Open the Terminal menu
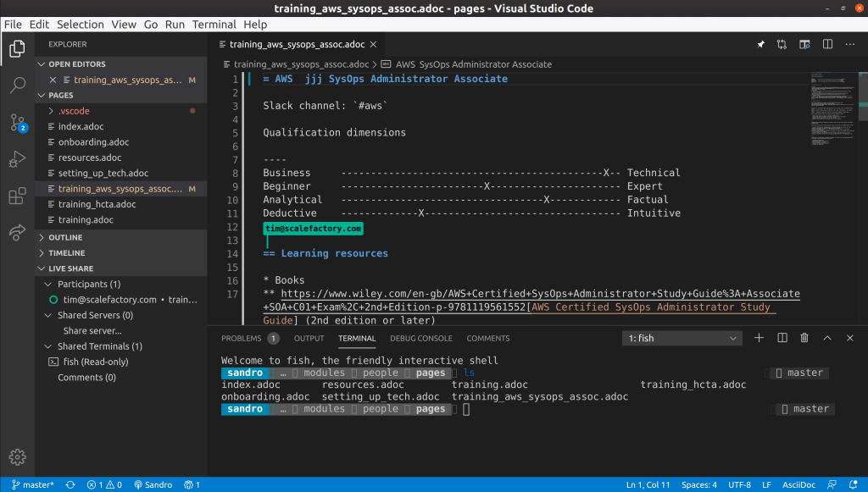 pyautogui.click(x=214, y=25)
